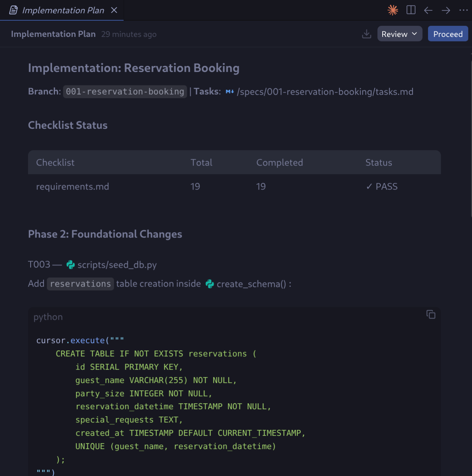
Task: Navigate back with the left arrow
Action: [428, 10]
